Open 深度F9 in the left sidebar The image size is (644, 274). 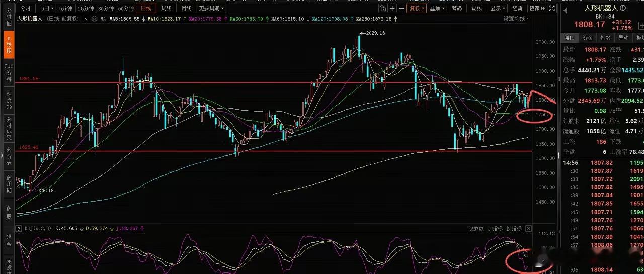[8, 101]
